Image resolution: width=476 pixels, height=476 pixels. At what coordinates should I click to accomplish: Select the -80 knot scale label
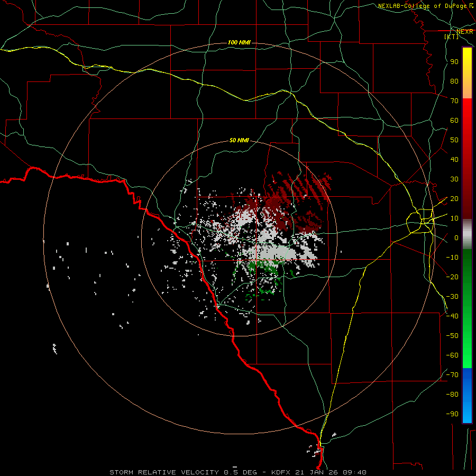pyautogui.click(x=452, y=395)
